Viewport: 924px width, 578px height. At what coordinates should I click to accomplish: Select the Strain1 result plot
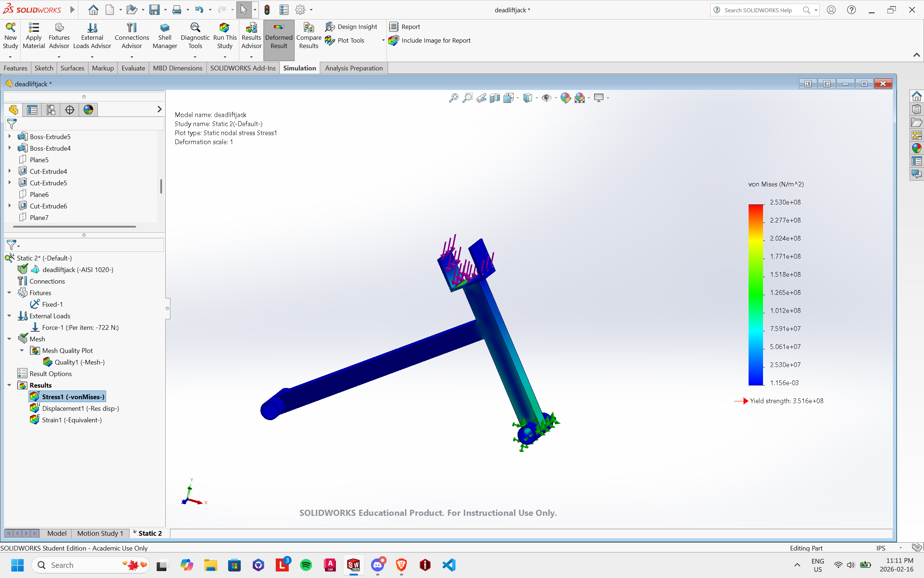click(x=66, y=420)
